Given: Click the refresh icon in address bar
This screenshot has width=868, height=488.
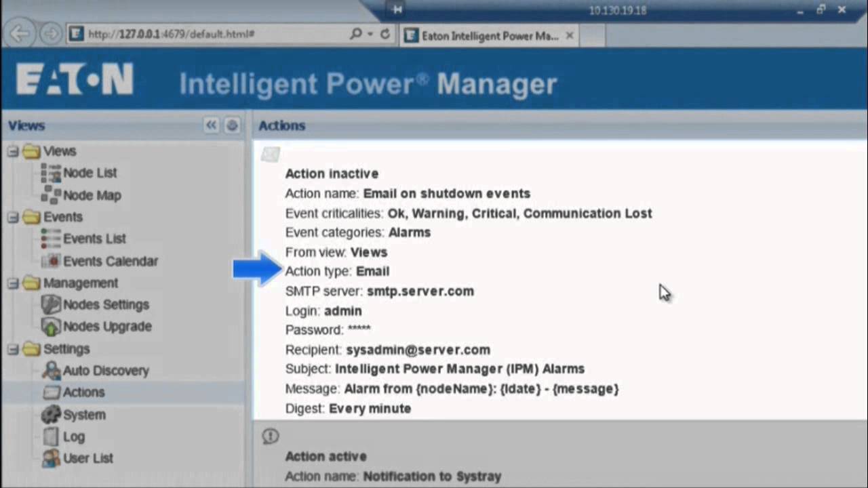Looking at the screenshot, I should 385,34.
